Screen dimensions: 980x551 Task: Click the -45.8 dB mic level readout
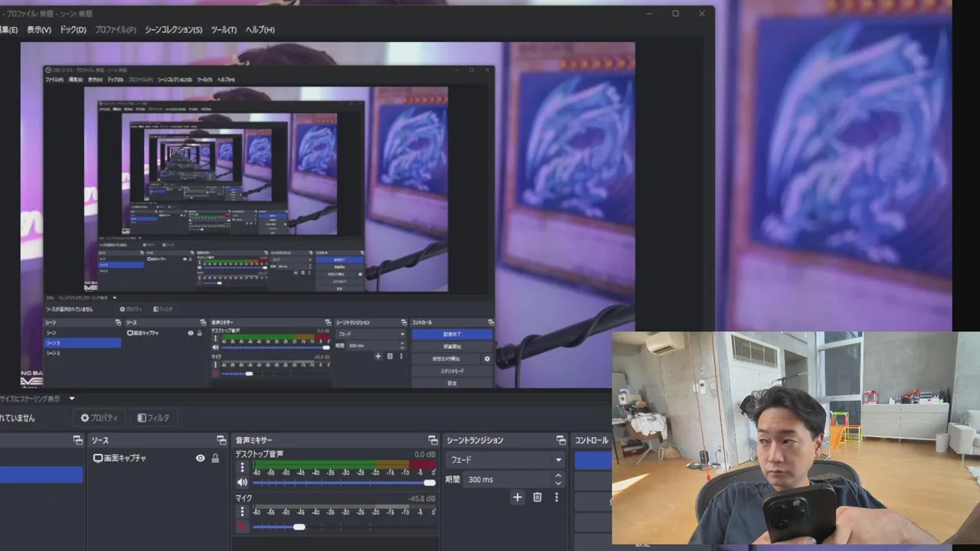tap(422, 498)
